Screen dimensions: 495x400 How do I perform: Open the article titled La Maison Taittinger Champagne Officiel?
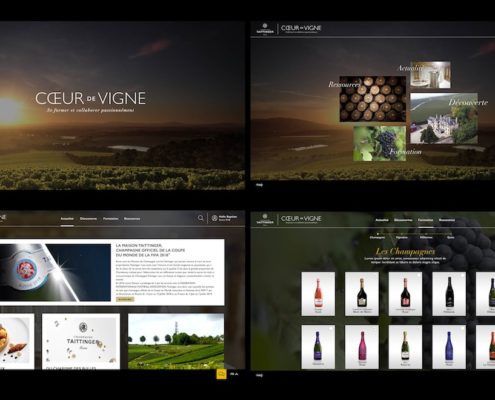[x=150, y=250]
